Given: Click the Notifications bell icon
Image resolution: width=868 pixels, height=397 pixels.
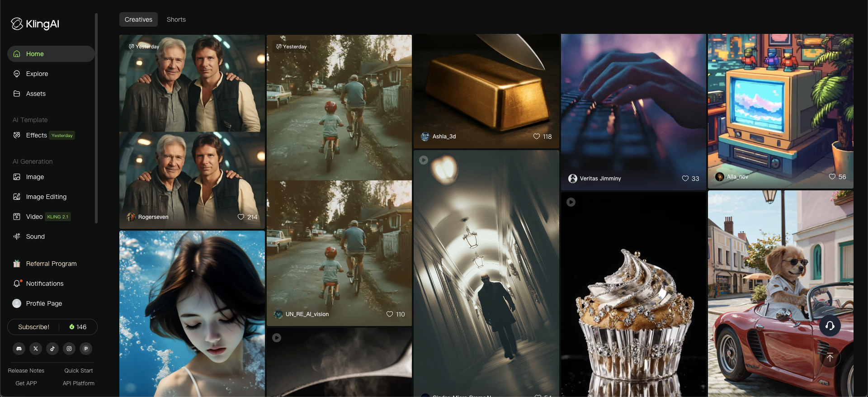Looking at the screenshot, I should click(x=17, y=284).
